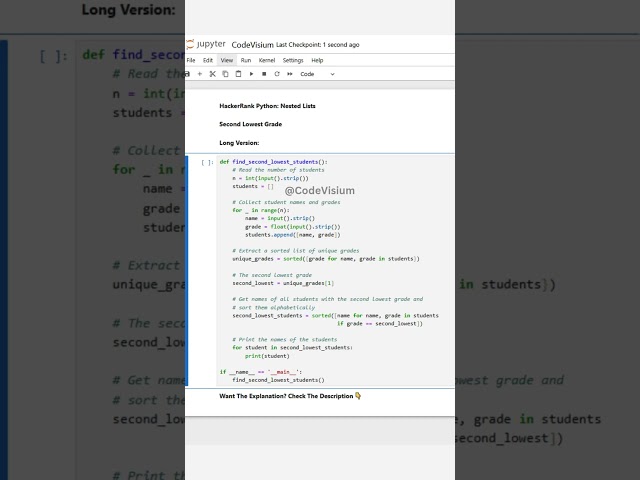640x480 pixels.
Task: Open the Run menu
Action: click(246, 60)
